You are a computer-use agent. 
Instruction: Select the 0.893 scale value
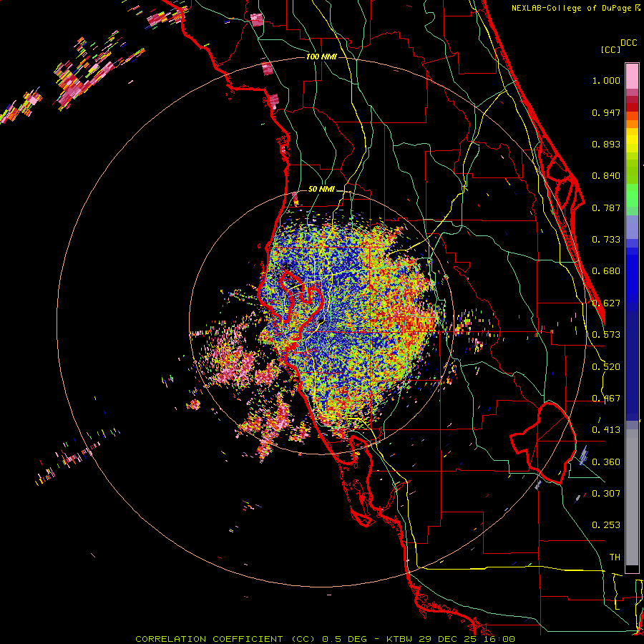coord(606,144)
